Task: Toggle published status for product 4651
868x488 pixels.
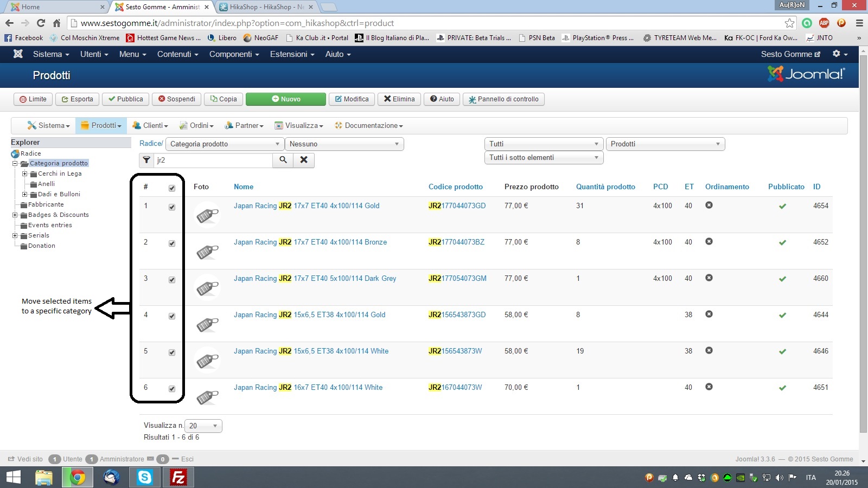Action: pos(782,388)
